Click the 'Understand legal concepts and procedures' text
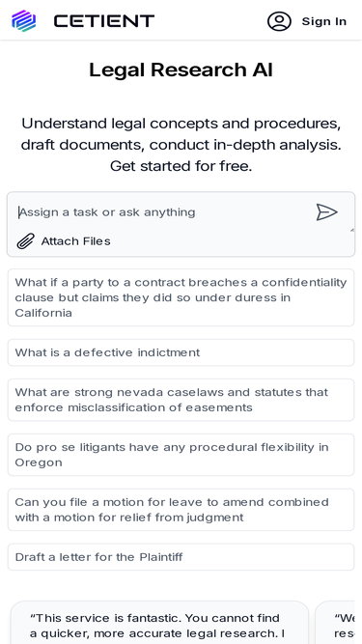The image size is (362, 644). pos(181,124)
